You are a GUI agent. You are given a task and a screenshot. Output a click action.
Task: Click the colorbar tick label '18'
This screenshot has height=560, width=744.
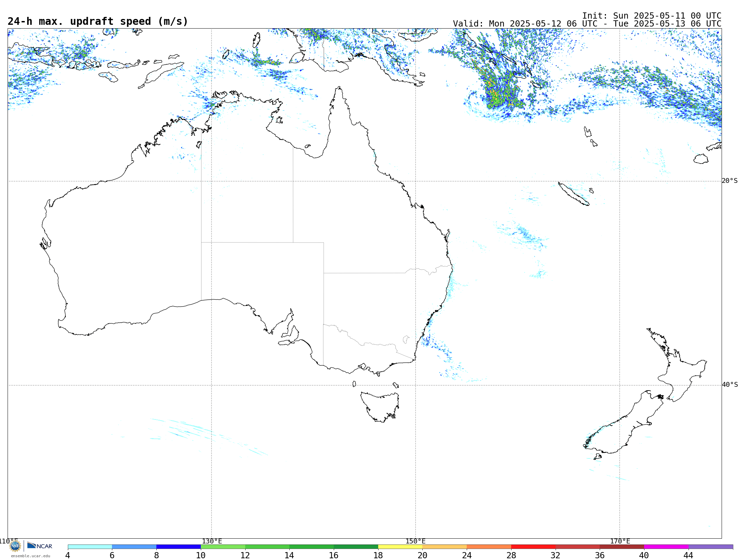click(378, 555)
